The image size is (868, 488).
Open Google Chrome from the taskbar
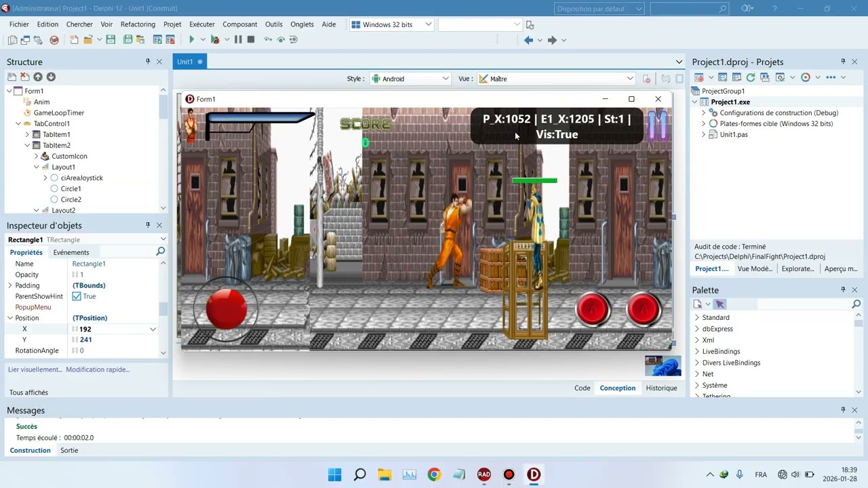434,474
